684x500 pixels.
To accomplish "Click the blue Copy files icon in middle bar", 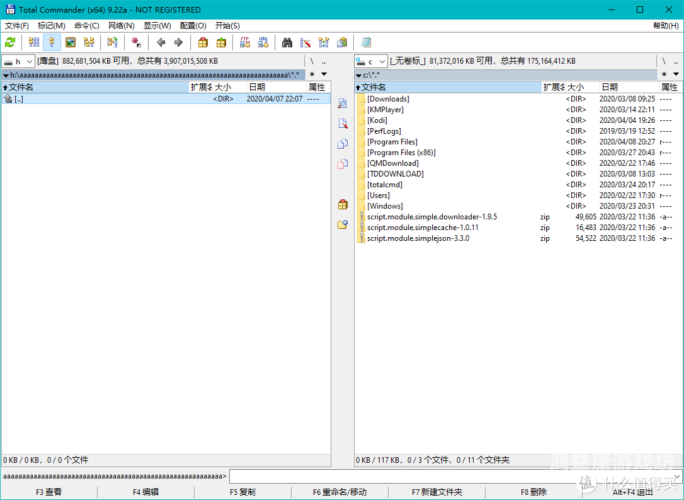I will point(343,144).
